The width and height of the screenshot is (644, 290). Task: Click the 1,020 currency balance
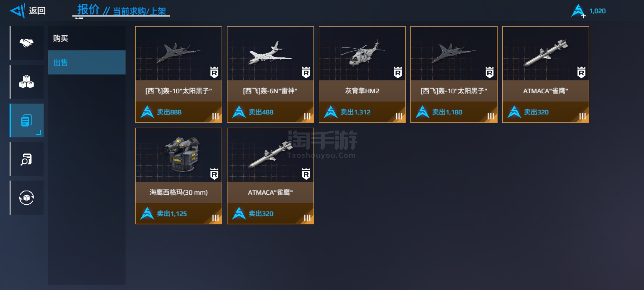[x=597, y=11]
